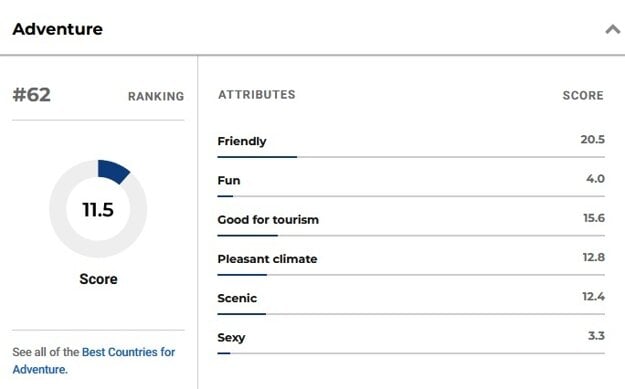
Task: Click the SCORE column header
Action: point(583,95)
